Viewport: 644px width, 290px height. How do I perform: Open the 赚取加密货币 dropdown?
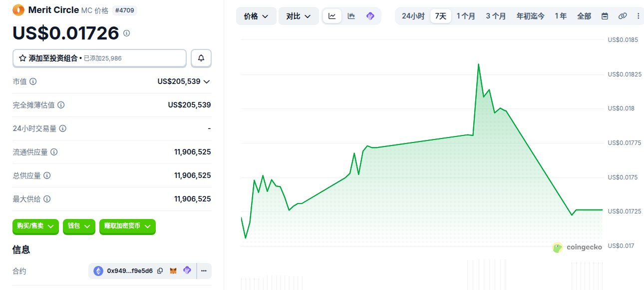point(127,226)
